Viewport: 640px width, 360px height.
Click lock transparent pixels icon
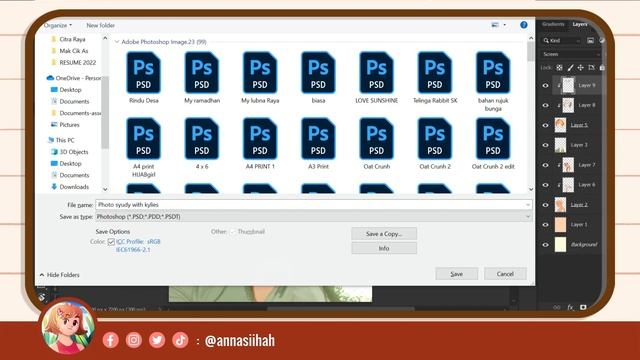click(559, 68)
